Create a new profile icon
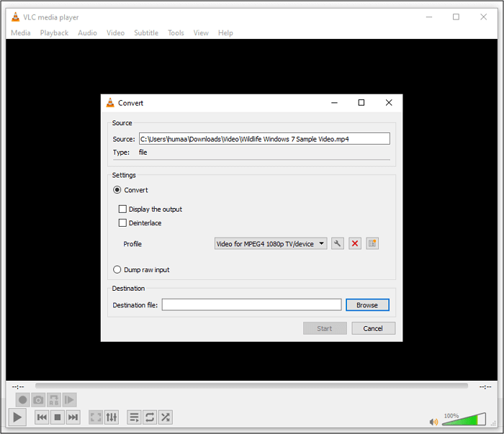The image size is (504, 434). (372, 243)
